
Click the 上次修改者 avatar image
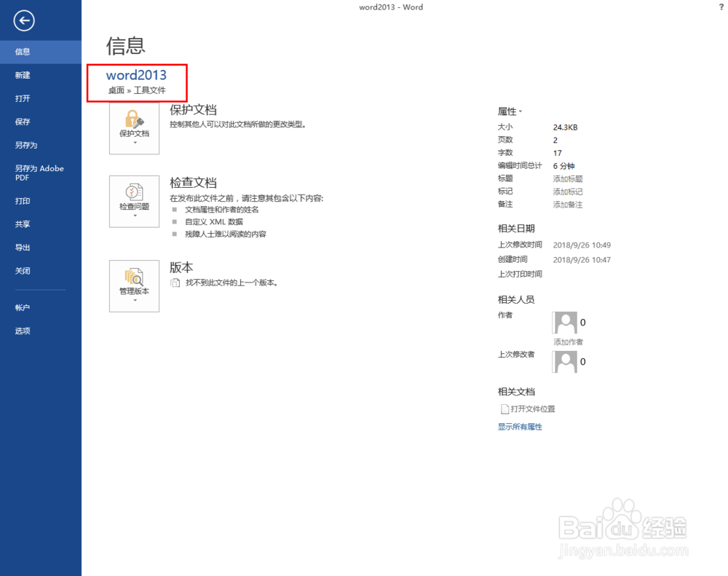tap(566, 361)
